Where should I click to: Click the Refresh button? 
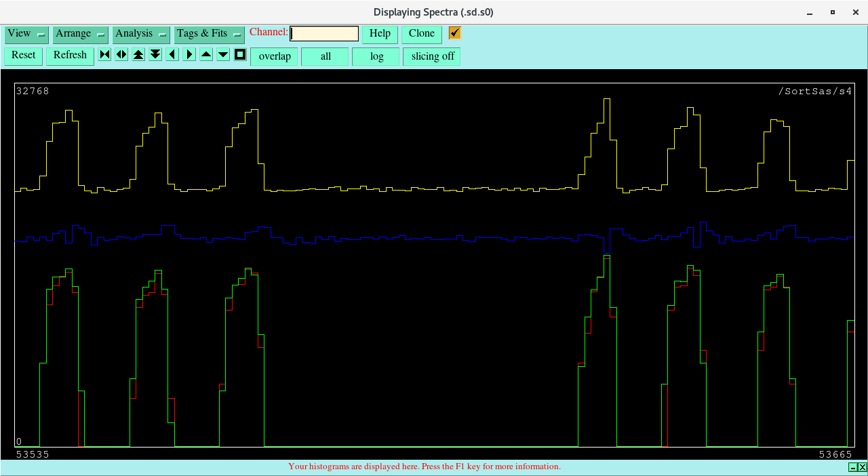pos(70,56)
